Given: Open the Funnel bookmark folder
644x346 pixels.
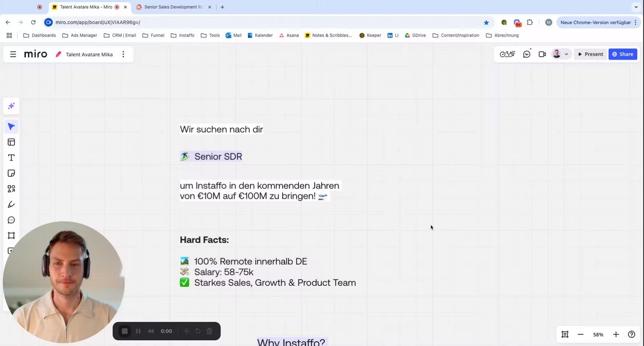Looking at the screenshot, I should point(153,35).
